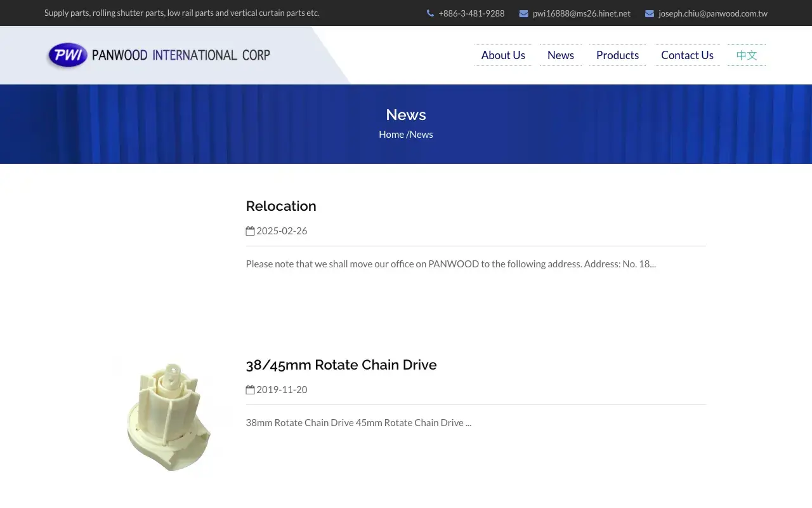Open the About Us menu
Image resolution: width=812 pixels, height=508 pixels.
(503, 55)
